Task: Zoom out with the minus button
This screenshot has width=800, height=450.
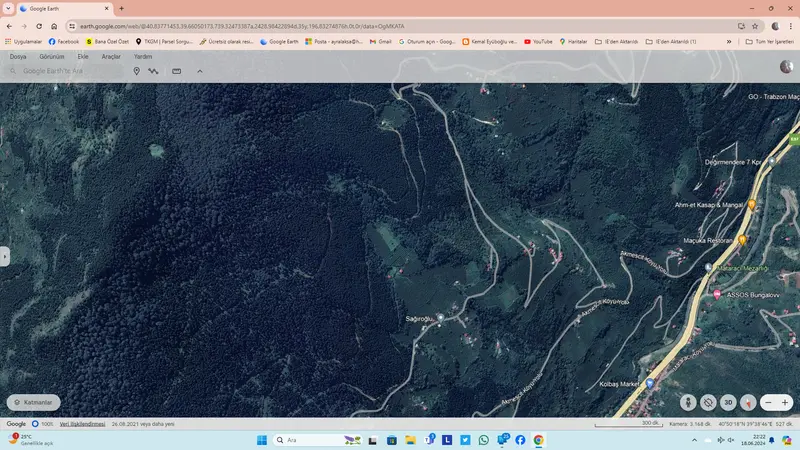Action: tap(768, 403)
